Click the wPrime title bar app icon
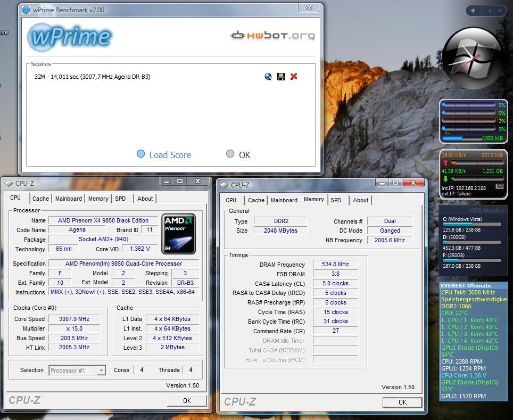Viewport: 513px width, 420px height. click(26, 10)
